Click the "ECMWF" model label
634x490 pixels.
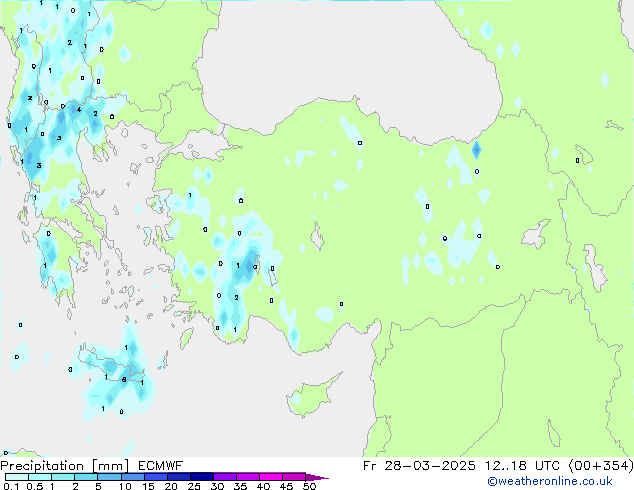160,466
